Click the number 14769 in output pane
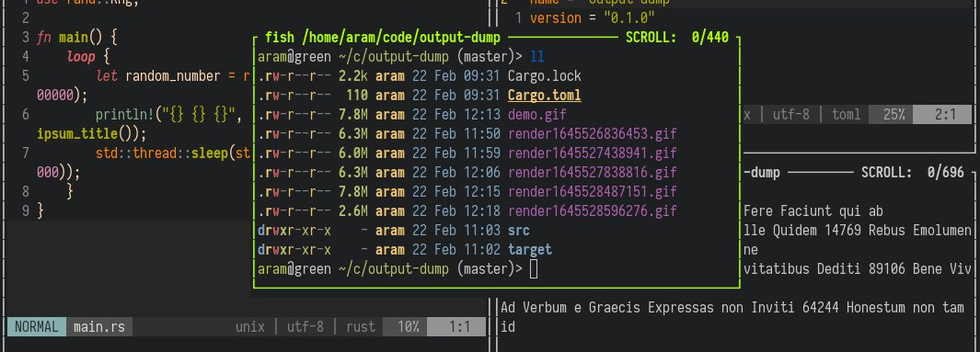This screenshot has height=352, width=980. tap(843, 231)
